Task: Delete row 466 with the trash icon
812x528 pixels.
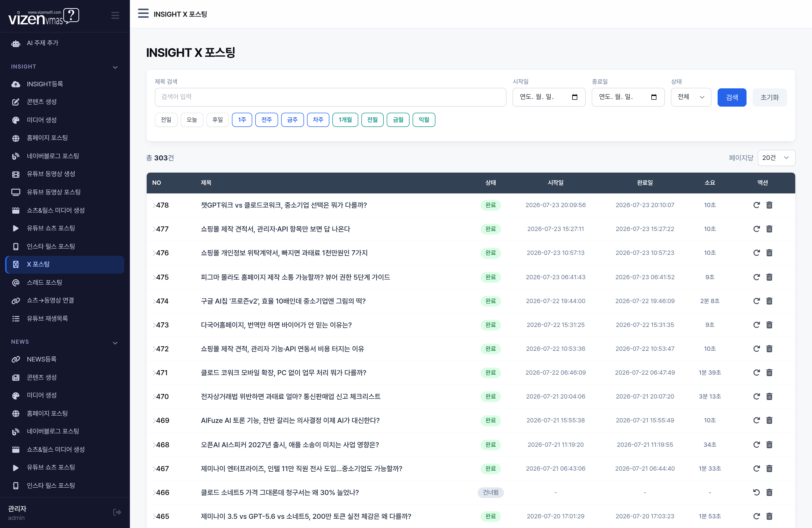Action: 769,492
